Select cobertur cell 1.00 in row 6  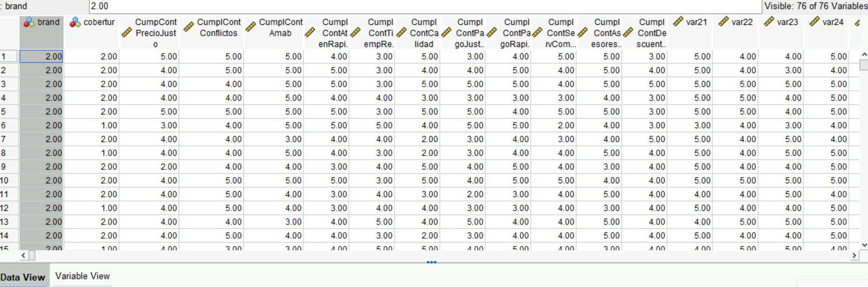tap(92, 125)
